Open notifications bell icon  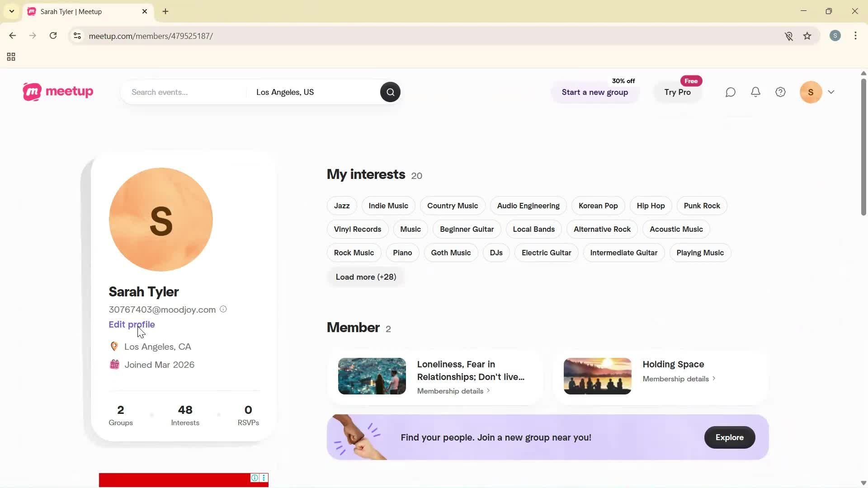pyautogui.click(x=755, y=92)
